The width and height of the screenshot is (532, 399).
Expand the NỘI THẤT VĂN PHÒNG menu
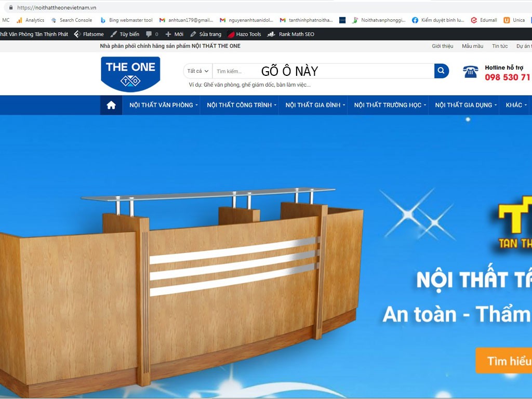[164, 105]
